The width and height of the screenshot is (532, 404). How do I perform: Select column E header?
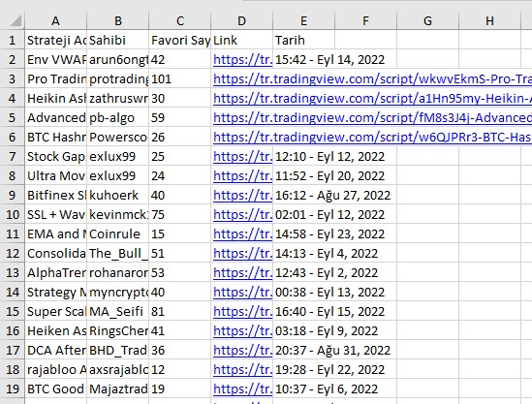pyautogui.click(x=304, y=21)
